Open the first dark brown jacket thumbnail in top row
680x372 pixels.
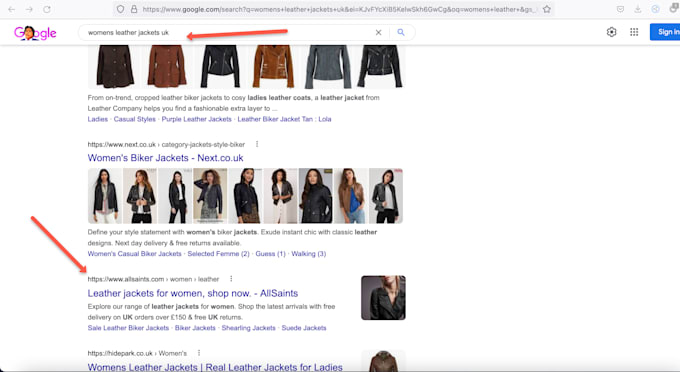114,67
